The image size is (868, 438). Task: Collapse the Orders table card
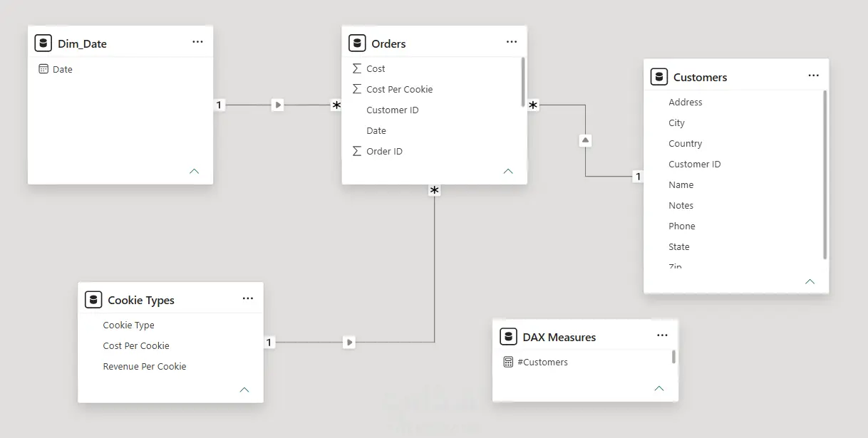(508, 171)
